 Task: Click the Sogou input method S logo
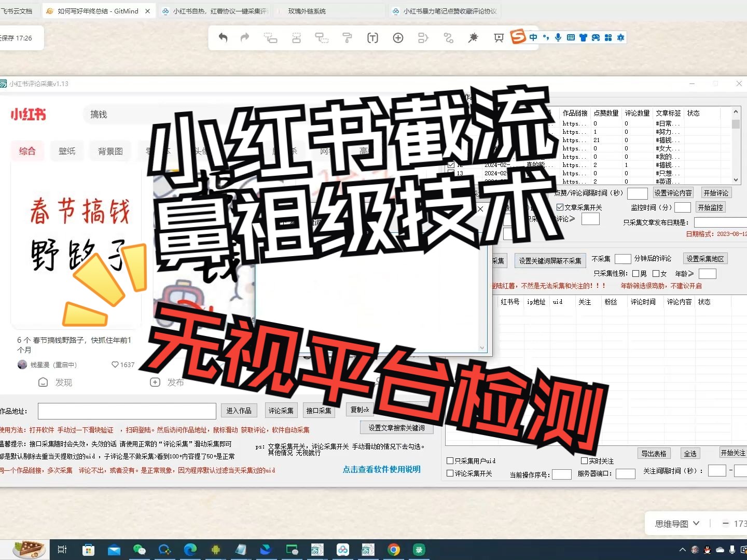[518, 36]
